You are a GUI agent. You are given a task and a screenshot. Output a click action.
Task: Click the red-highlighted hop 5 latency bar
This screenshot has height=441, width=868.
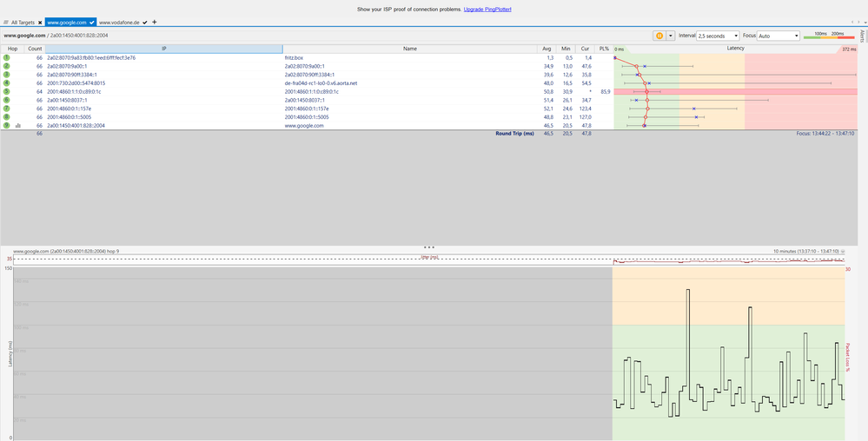tap(735, 91)
